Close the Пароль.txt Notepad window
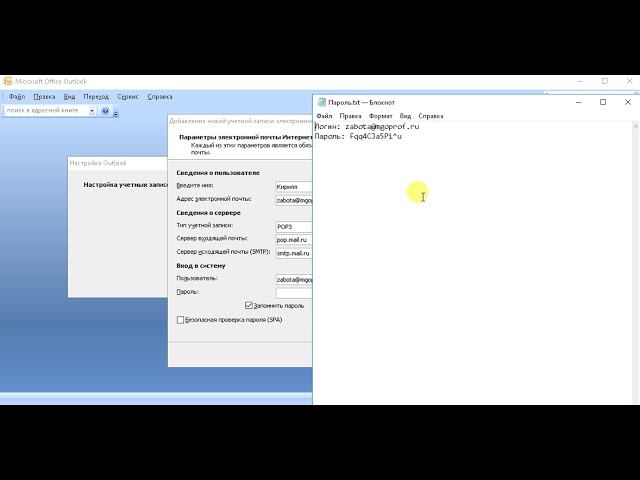 point(628,102)
